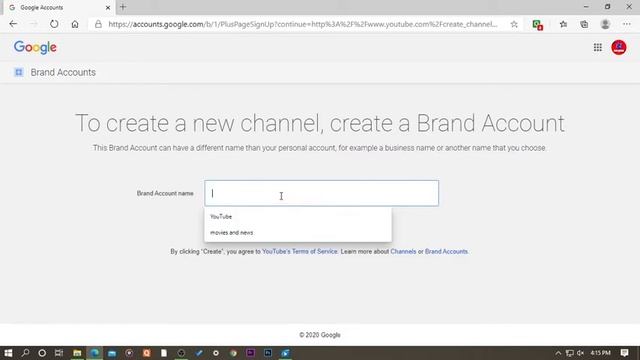Click the Google logo
Viewport: 640px width, 360px height.
click(35, 47)
